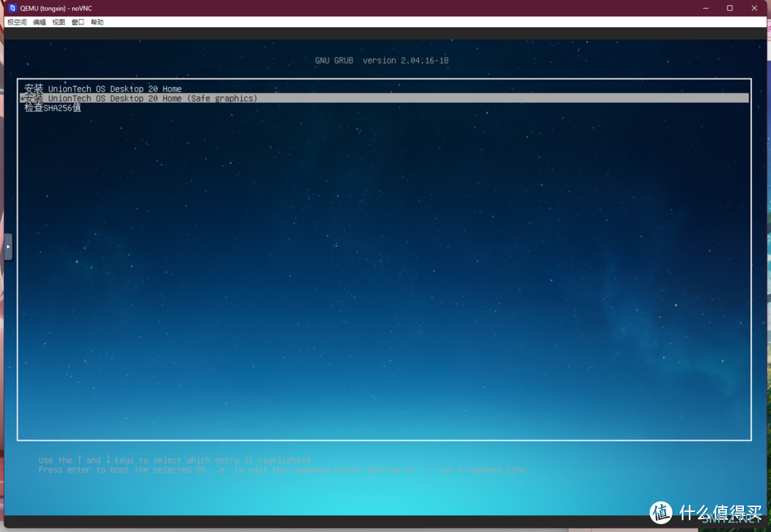Close the QEMU noVNC window
The image size is (771, 532).
755,8
